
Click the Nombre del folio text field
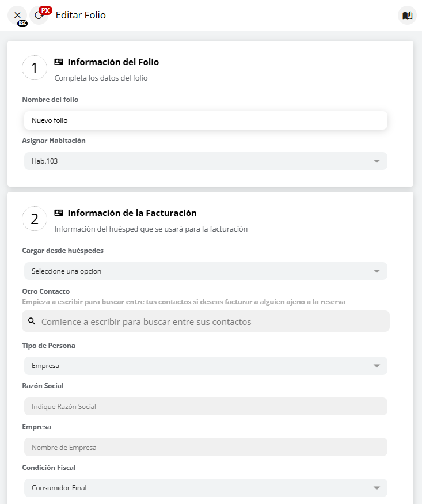point(206,120)
